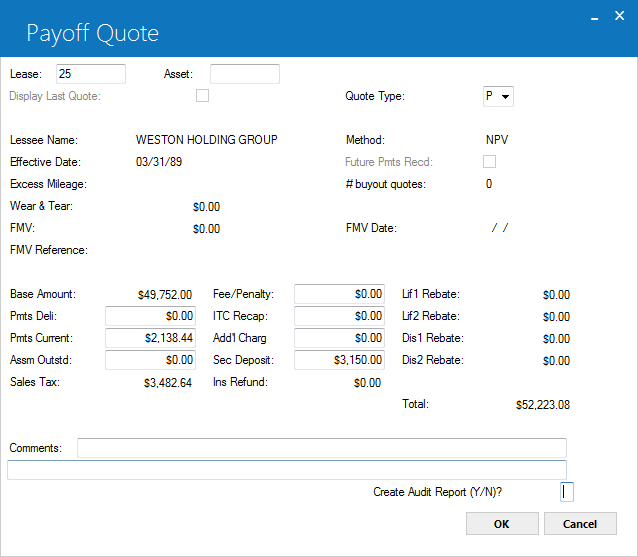Confirm the quote with OK button
The height and width of the screenshot is (557, 638).
(502, 524)
